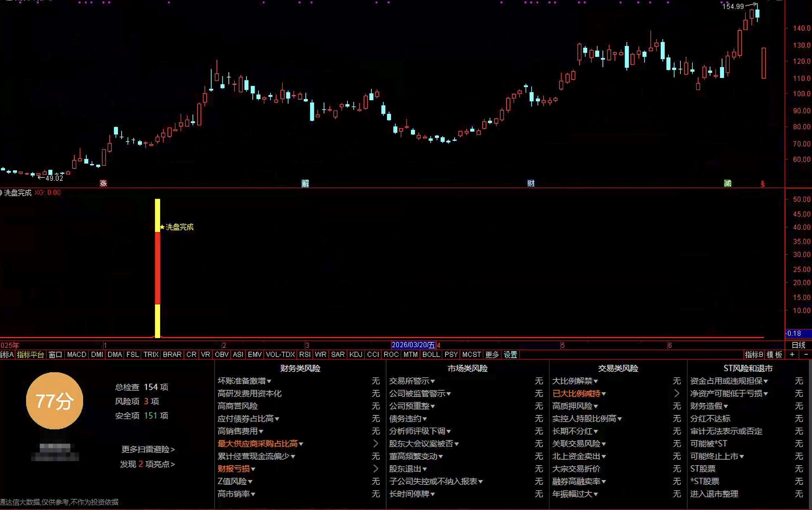This screenshot has width=812, height=510.
Task: Expand the 已大比例减持 dropdown
Action: (x=604, y=394)
